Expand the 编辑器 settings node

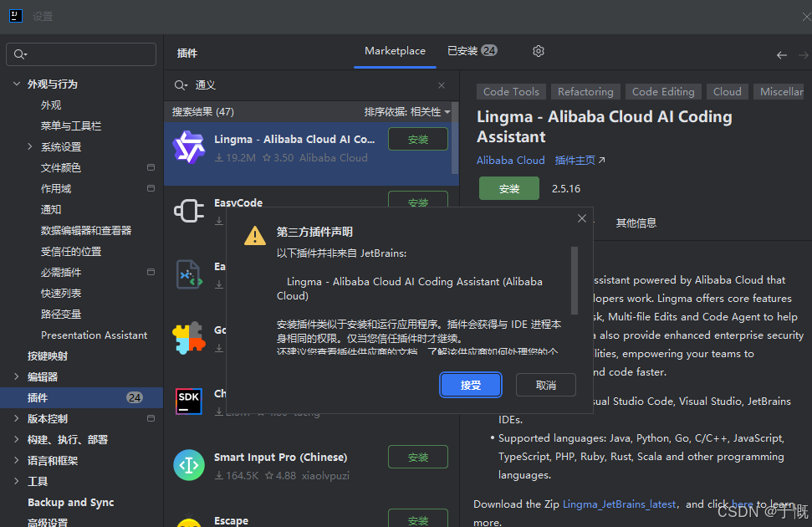tap(17, 376)
